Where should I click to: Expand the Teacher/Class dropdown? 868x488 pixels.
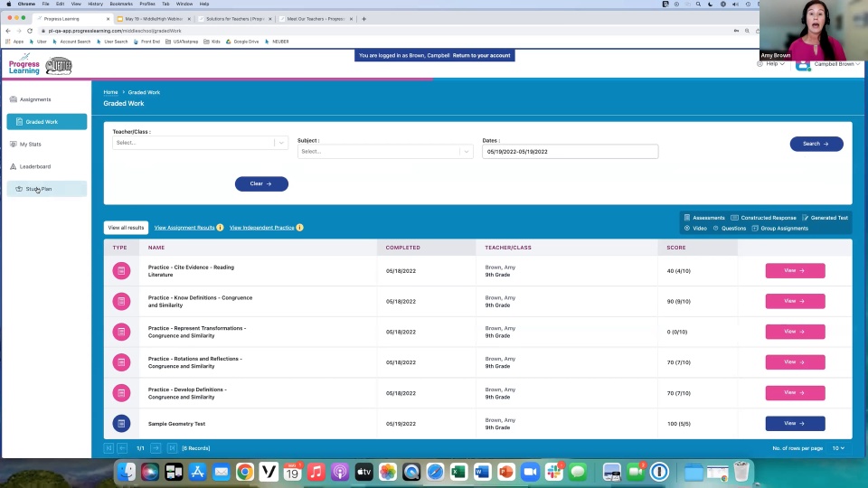tap(281, 143)
